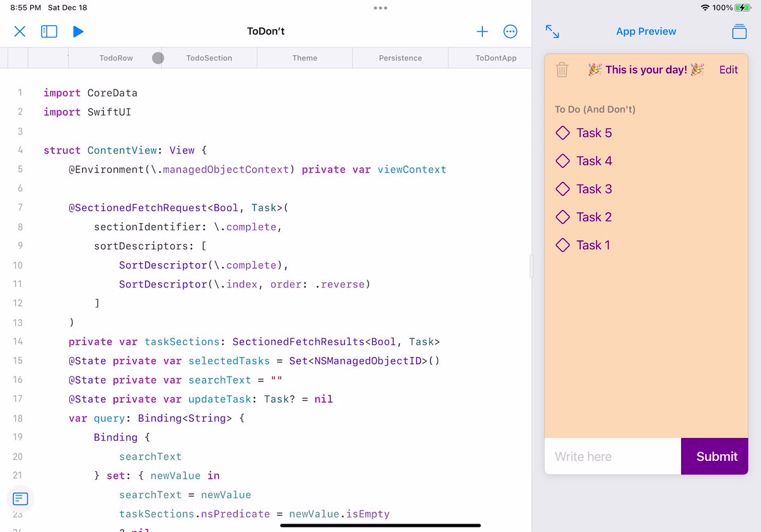Viewport: 761px width, 532px height.
Task: Check off Task 3 diamond
Action: coord(563,188)
